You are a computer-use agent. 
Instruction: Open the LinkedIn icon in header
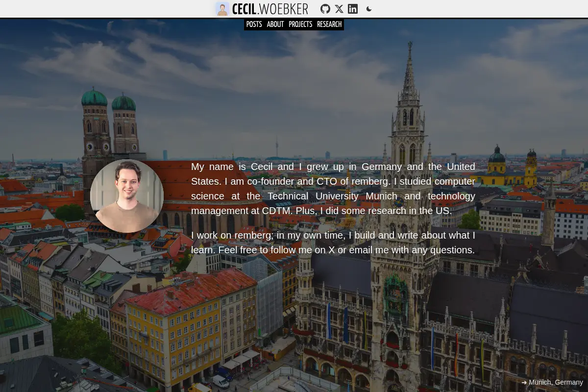coord(353,9)
